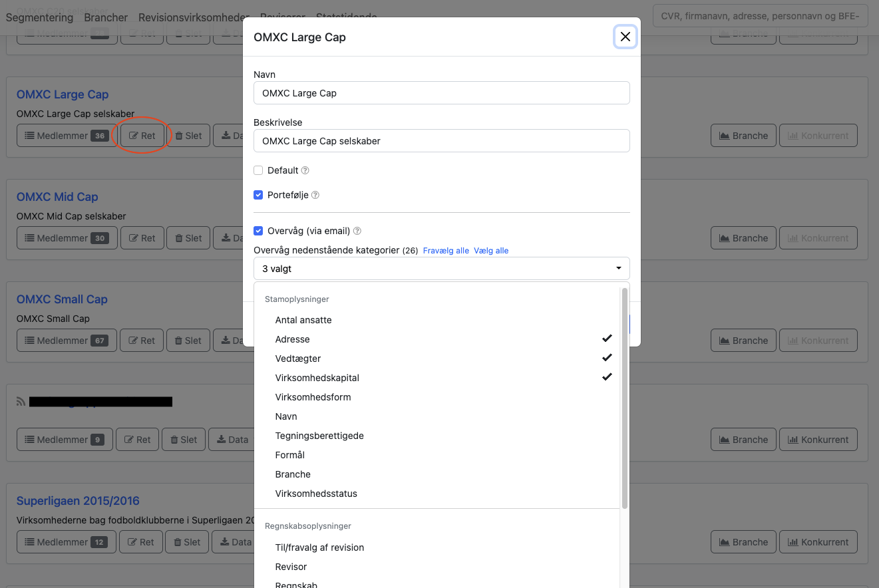Open Medlemmer list for Superligaen 2015/2016
This screenshot has width=879, height=588.
pos(66,542)
